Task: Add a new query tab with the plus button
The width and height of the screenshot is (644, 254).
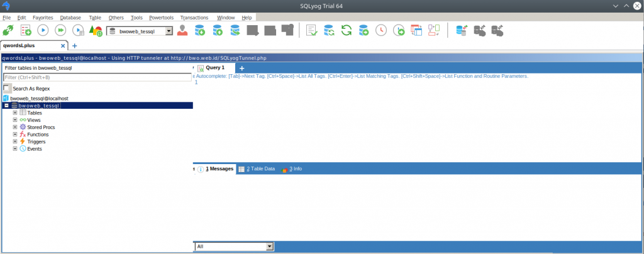Action: (241, 67)
